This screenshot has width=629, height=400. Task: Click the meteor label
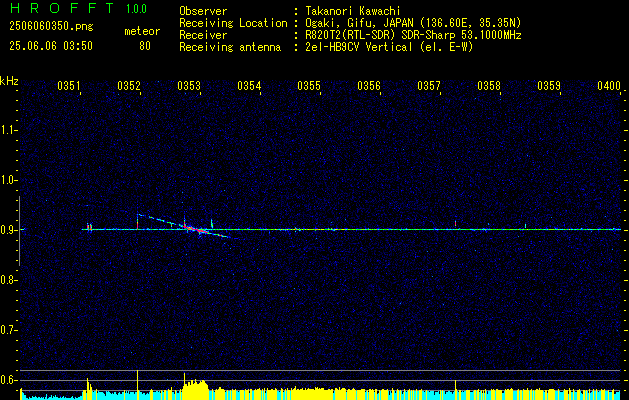click(x=142, y=31)
